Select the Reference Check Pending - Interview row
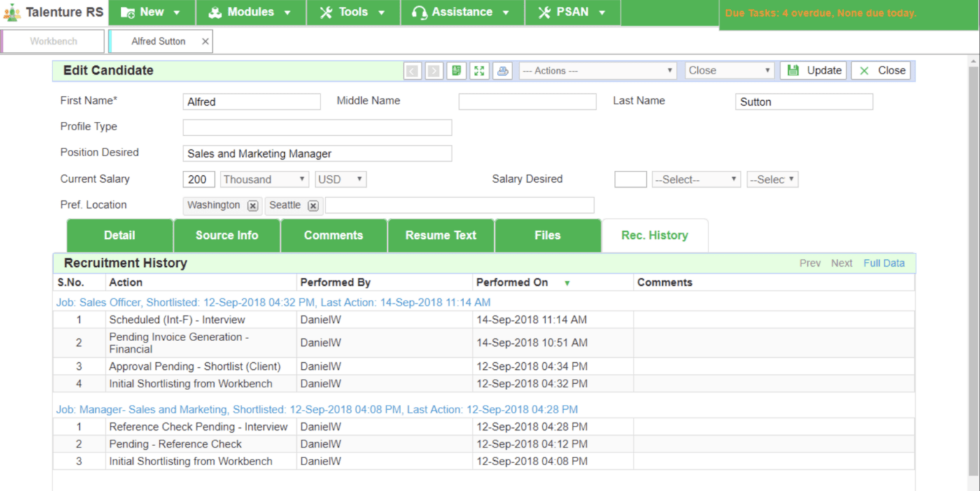 [x=484, y=427]
